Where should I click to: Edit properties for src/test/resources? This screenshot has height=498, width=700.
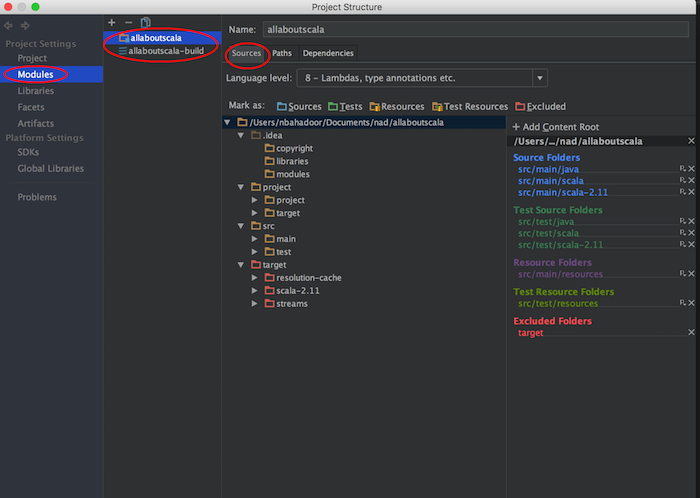point(683,303)
